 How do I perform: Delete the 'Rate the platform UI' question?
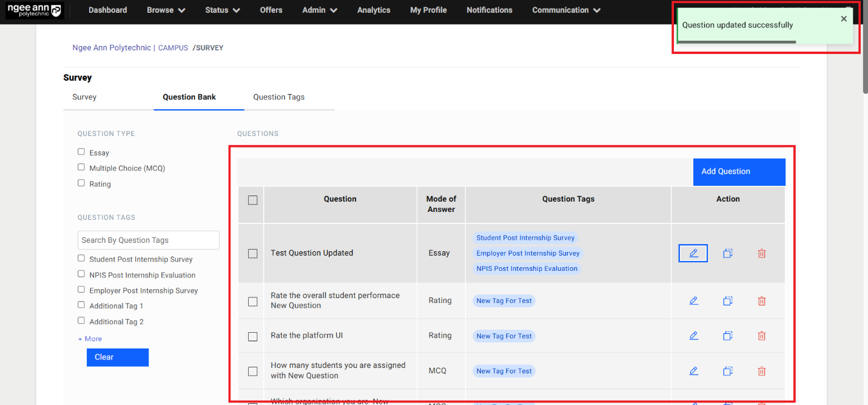pyautogui.click(x=762, y=336)
